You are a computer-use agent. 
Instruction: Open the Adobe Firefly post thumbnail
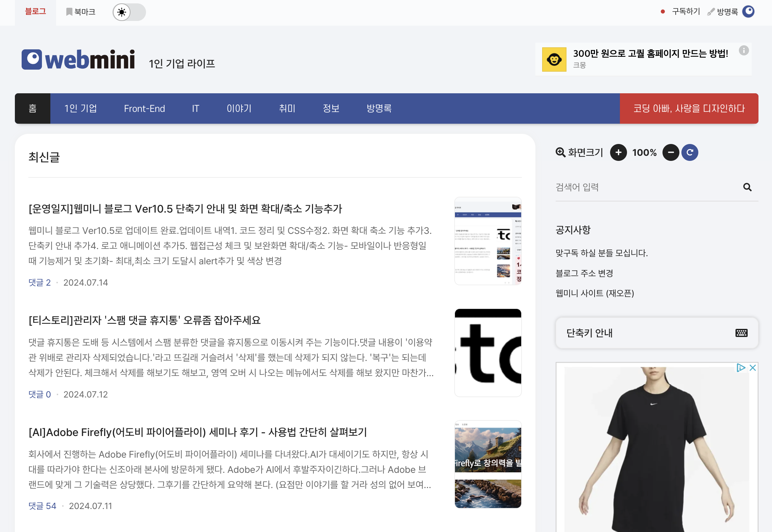point(488,464)
